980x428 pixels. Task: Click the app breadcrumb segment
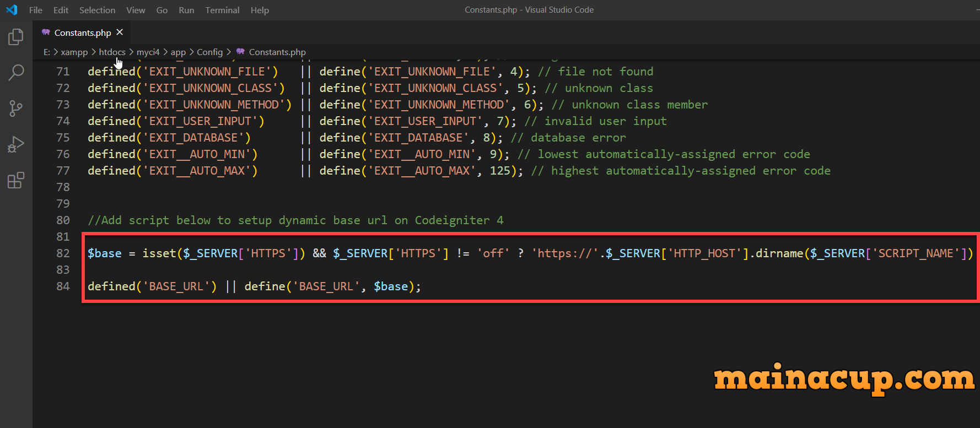click(178, 52)
